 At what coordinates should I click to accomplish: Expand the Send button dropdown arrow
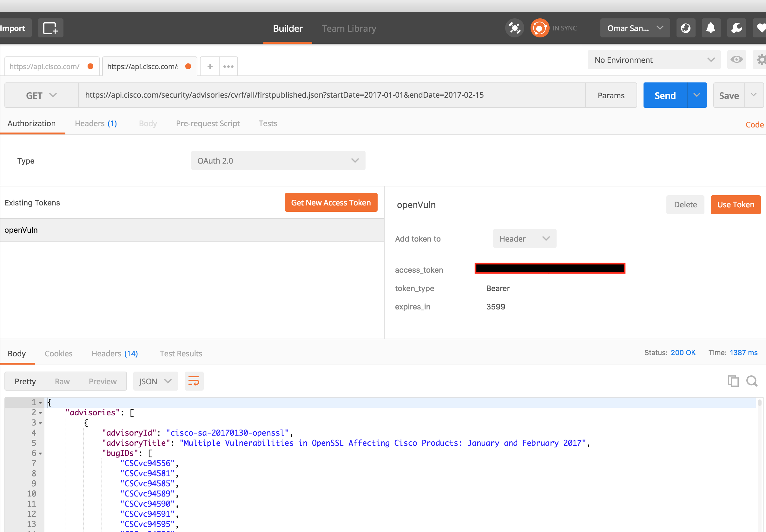coord(697,95)
